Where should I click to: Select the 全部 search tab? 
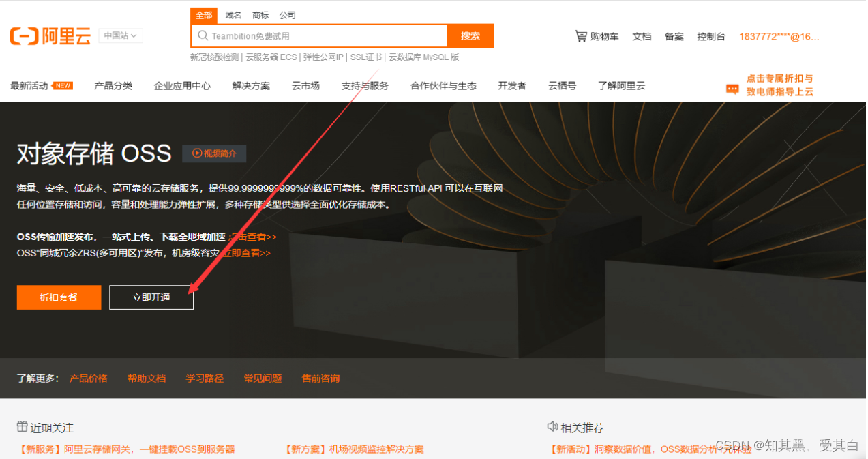pos(204,15)
